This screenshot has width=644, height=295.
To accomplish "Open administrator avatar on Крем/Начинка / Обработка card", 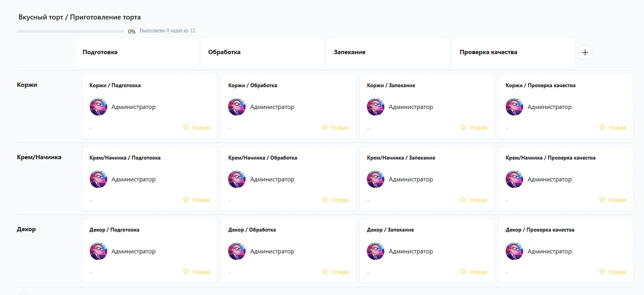I will coord(237,179).
